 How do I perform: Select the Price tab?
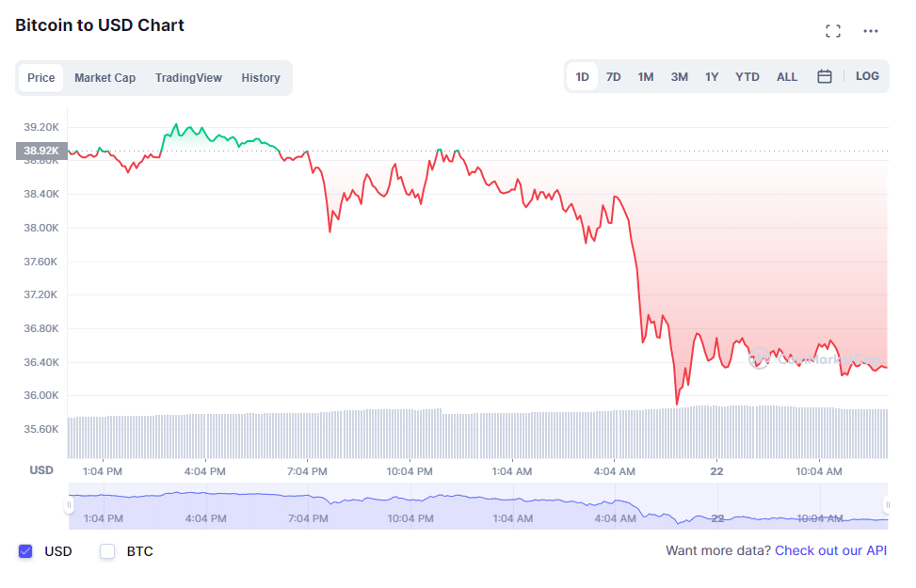[x=40, y=78]
